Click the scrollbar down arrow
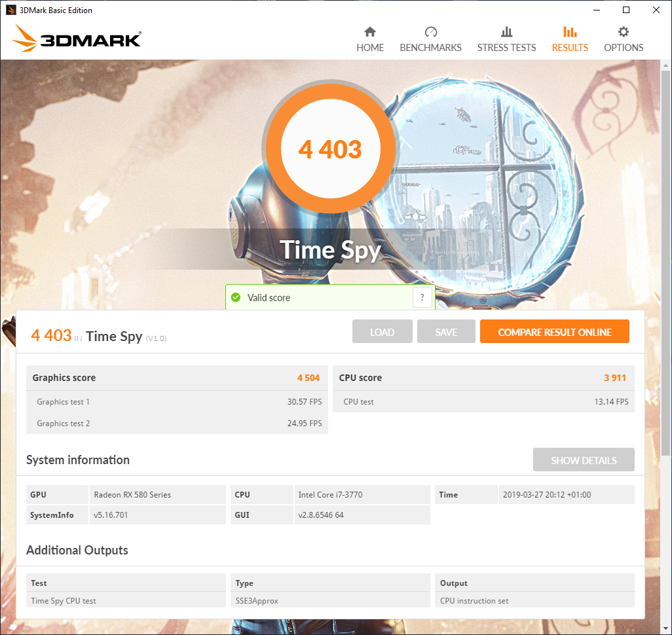 coord(665,628)
